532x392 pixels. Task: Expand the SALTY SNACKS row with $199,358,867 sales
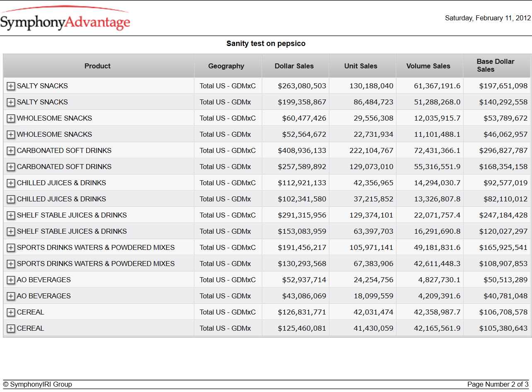tap(11, 102)
